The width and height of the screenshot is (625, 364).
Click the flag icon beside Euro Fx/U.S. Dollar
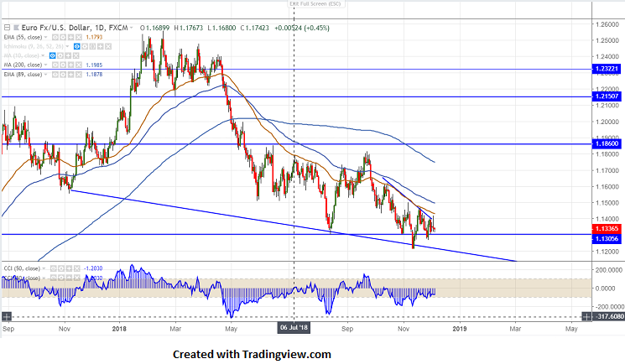coord(16,28)
